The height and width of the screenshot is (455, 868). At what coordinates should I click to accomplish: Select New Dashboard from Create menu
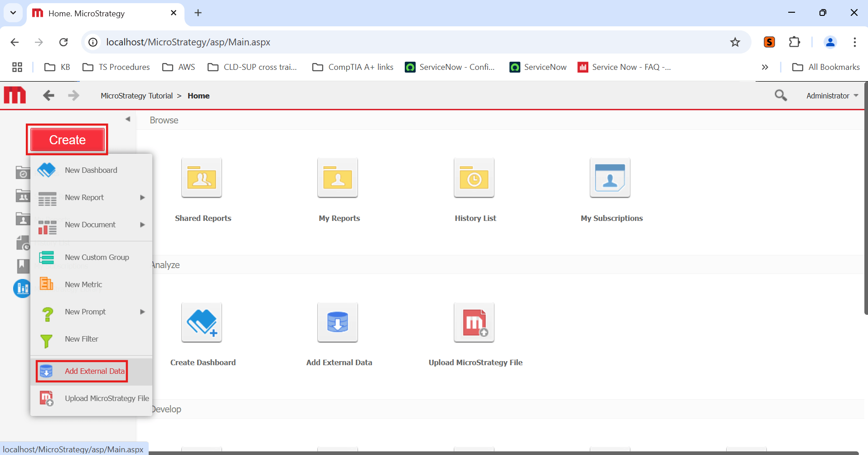coord(91,170)
